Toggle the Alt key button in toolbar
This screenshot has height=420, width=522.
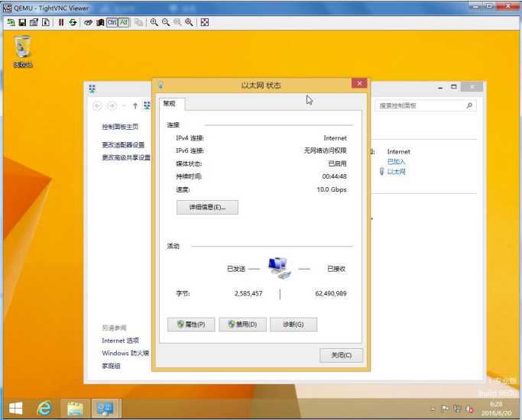pos(124,22)
